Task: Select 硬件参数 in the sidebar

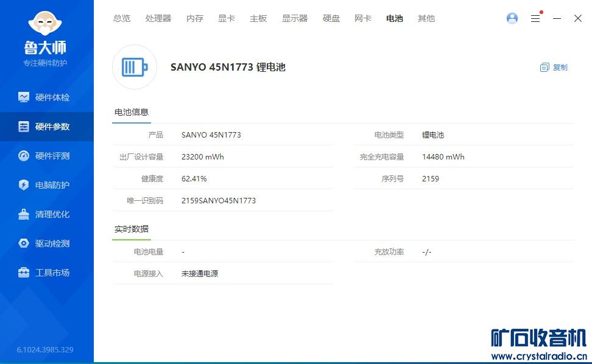Action: (47, 127)
